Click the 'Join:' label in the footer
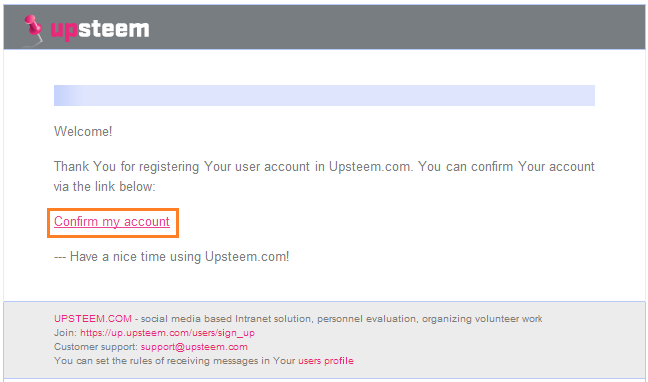This screenshot has width=648, height=382. [x=65, y=333]
